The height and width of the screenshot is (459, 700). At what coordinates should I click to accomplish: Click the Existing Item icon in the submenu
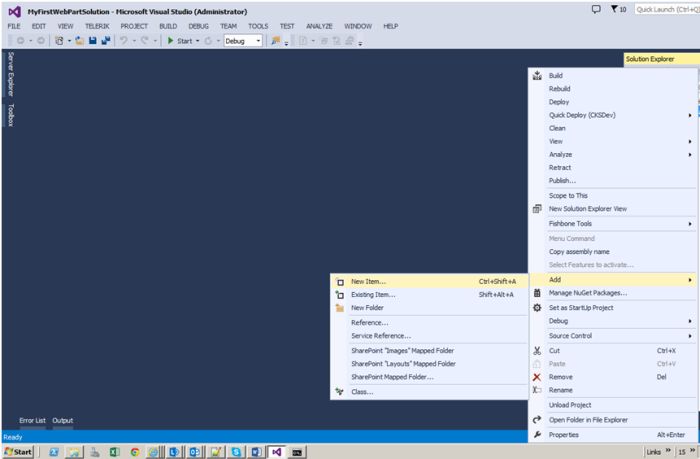point(340,295)
